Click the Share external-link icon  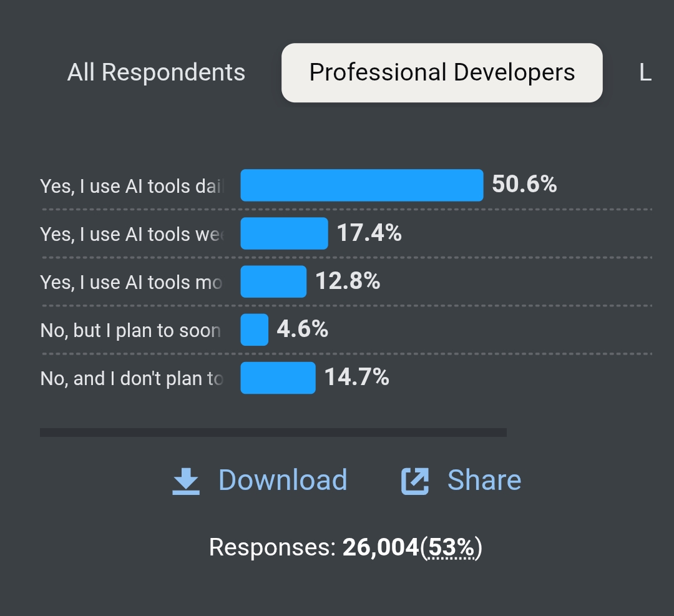[x=415, y=481]
